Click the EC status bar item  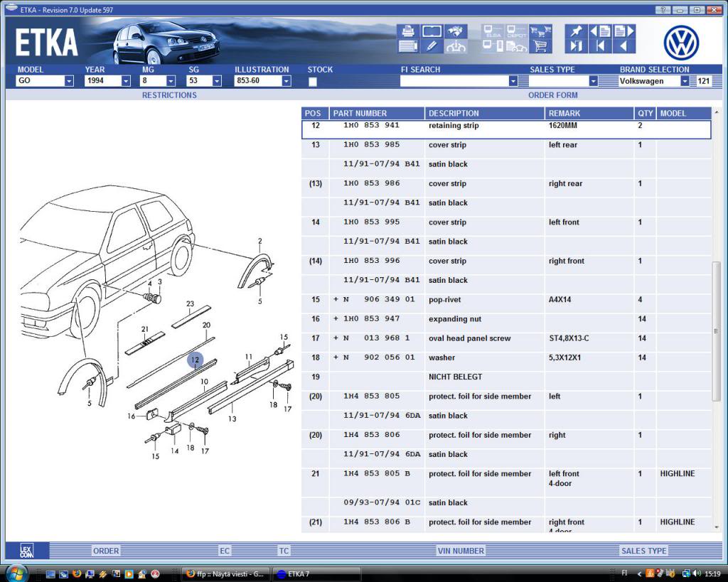tap(225, 551)
